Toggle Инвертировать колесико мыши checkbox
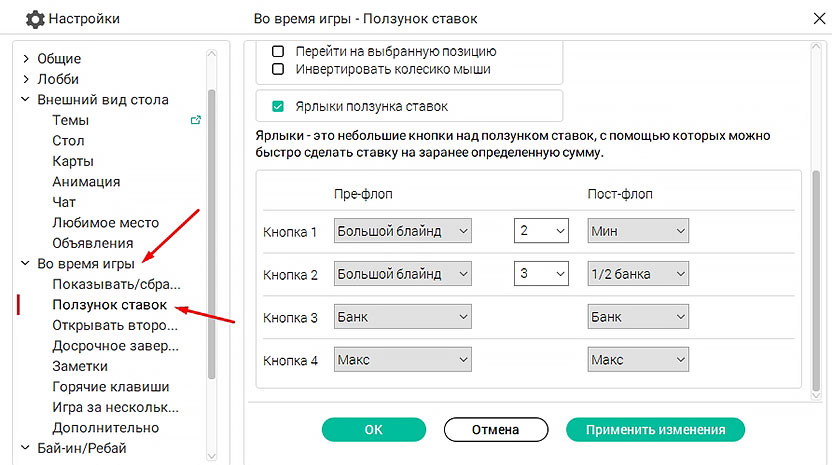832x465 pixels. (x=278, y=69)
